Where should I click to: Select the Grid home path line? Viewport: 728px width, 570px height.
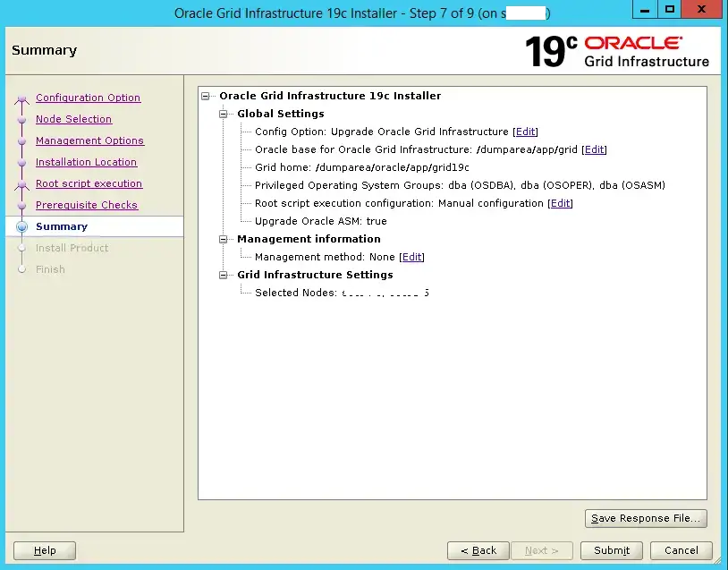pyautogui.click(x=361, y=167)
